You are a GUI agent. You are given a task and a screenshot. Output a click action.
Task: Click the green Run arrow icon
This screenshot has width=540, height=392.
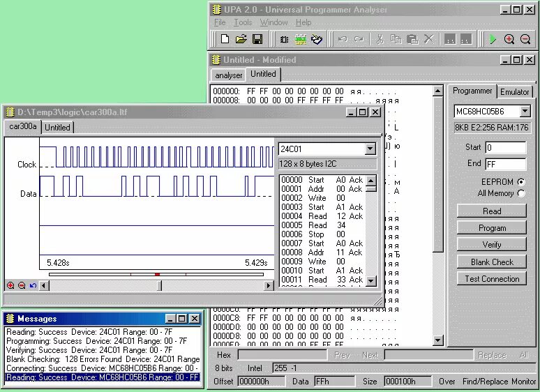click(x=493, y=39)
